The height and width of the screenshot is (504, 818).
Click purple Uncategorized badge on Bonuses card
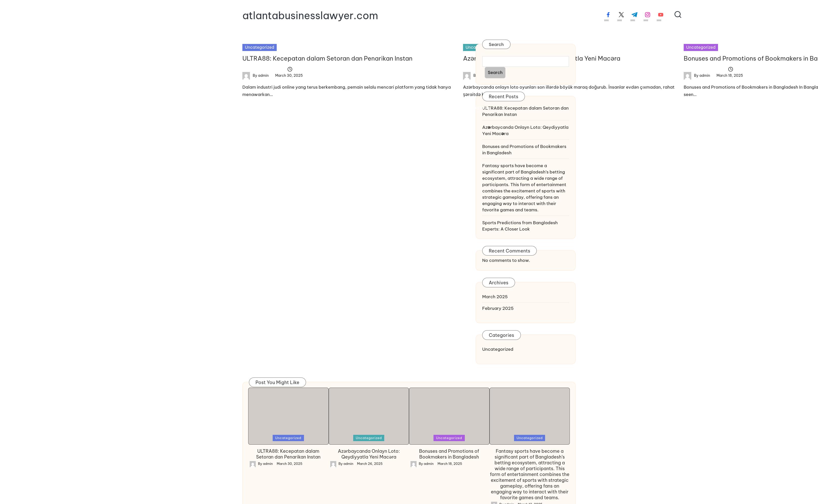coord(449,438)
